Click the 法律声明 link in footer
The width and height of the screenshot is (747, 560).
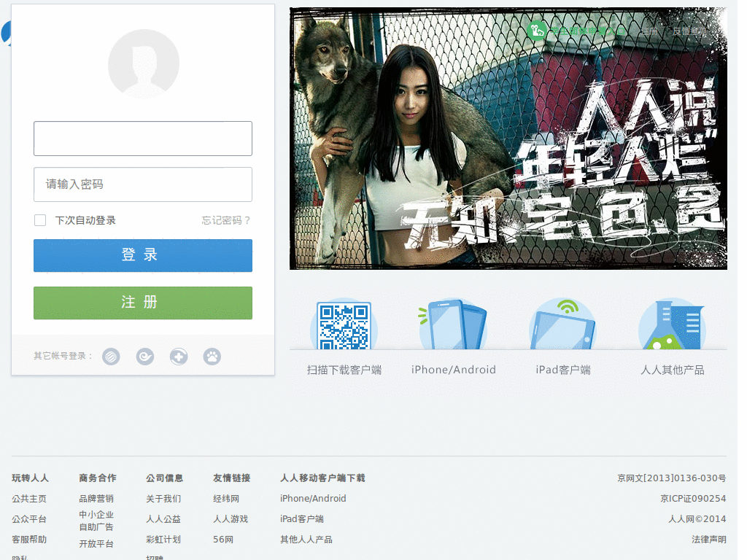[709, 540]
